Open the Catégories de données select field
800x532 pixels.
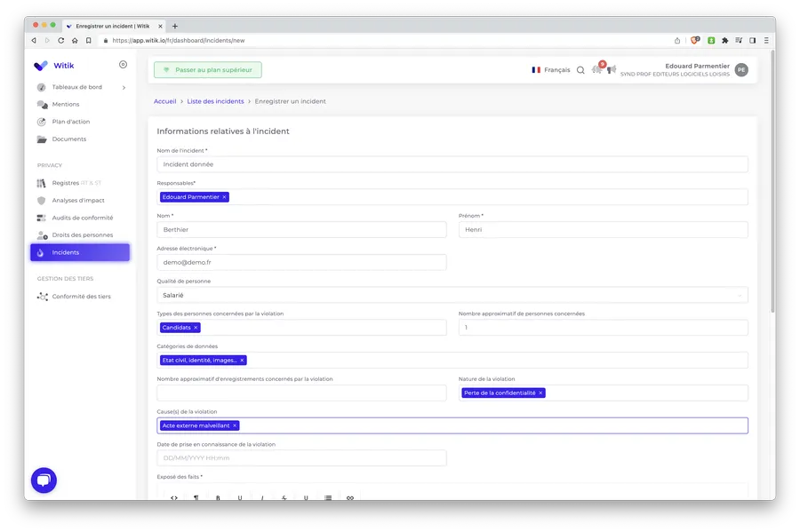pos(452,361)
